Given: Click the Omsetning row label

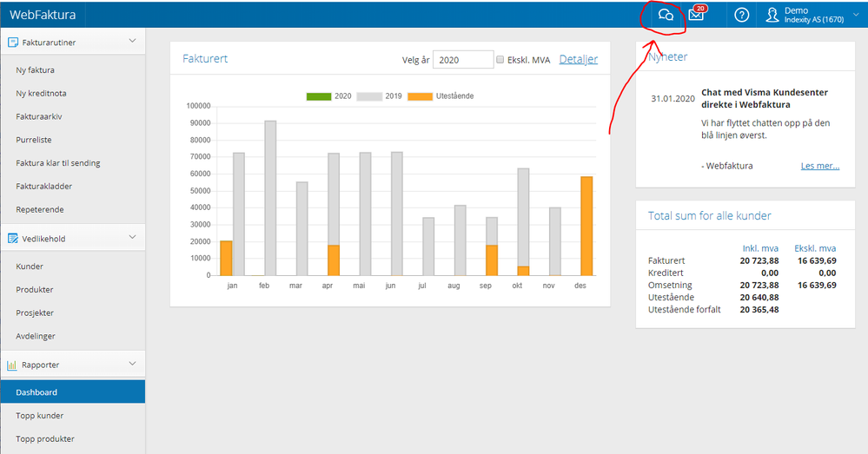Looking at the screenshot, I should [670, 286].
